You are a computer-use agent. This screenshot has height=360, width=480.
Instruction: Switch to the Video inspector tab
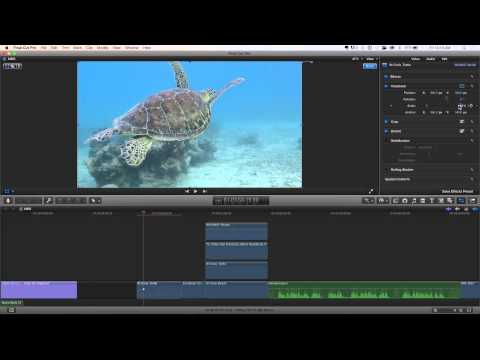pyautogui.click(x=416, y=59)
